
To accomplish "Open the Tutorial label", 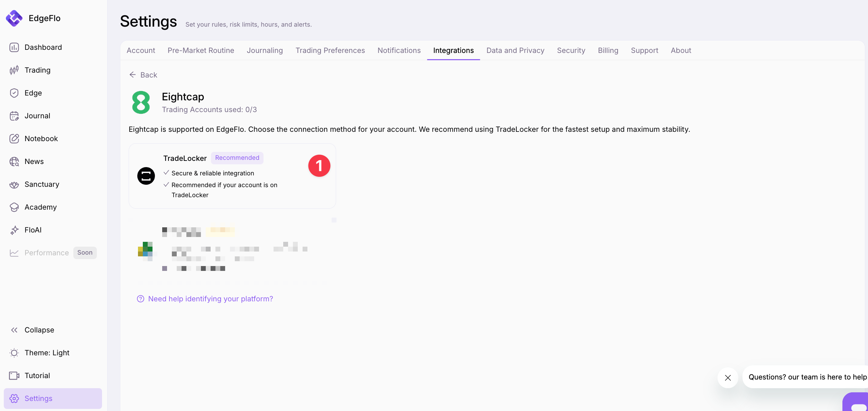I will click(x=37, y=376).
